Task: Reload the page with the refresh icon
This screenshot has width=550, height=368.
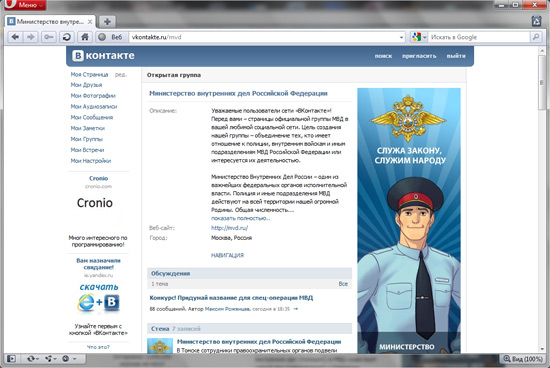Action: point(67,37)
